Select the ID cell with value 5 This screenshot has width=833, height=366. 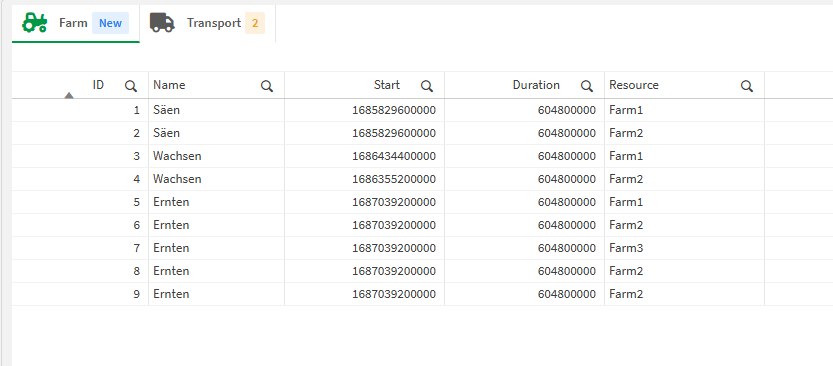(80, 202)
